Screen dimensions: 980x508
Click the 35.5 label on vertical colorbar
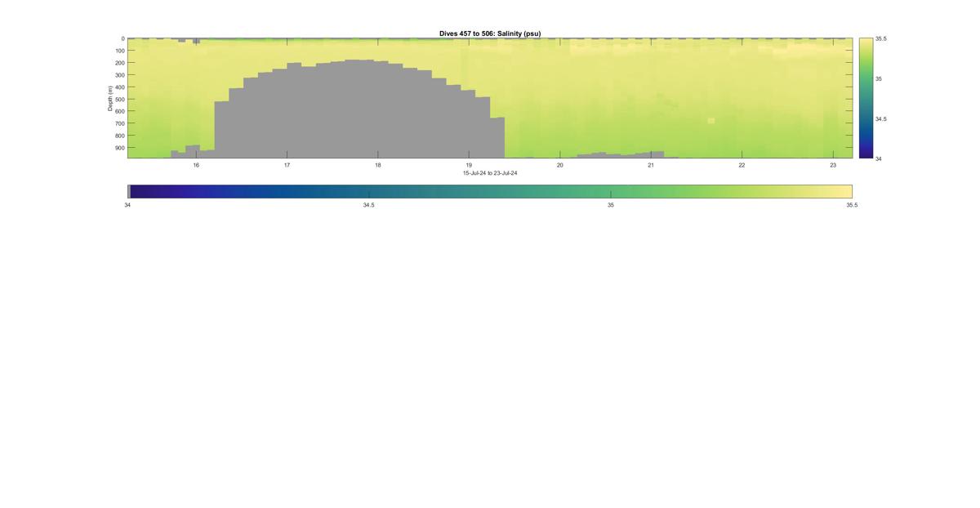[x=881, y=38]
